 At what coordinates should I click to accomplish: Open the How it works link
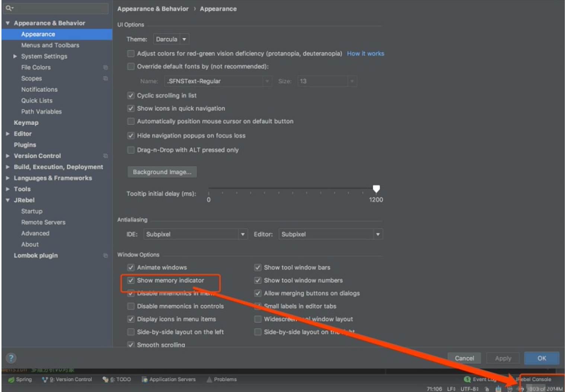[x=365, y=54]
